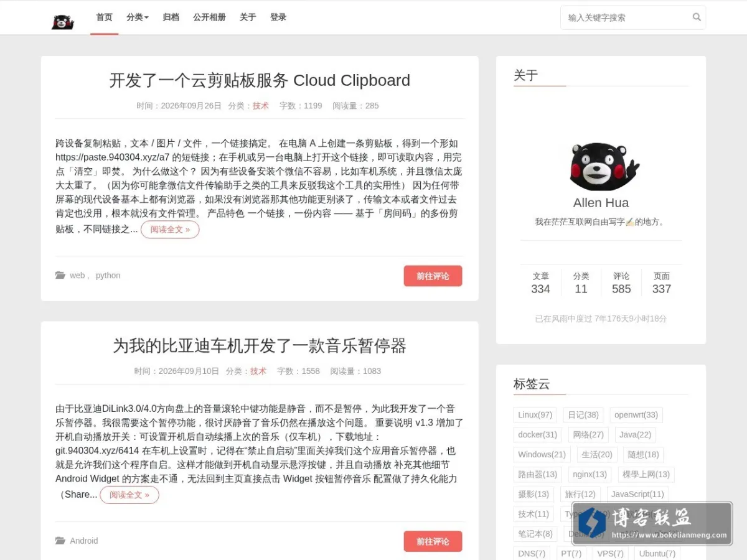Select the 棵學上网(13) tag
Image resolution: width=747 pixels, height=560 pixels.
tap(646, 475)
